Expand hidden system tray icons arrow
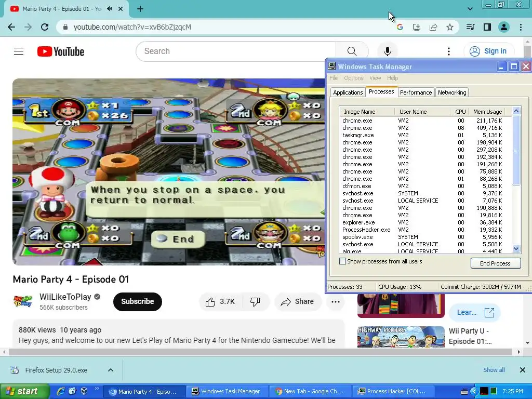Screen dimensions: 532x399 point(474,391)
